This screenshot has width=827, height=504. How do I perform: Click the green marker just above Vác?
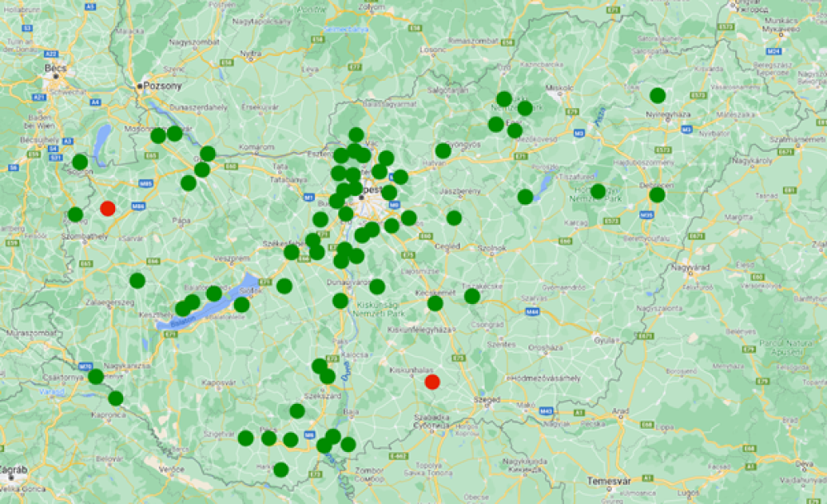coord(356,135)
